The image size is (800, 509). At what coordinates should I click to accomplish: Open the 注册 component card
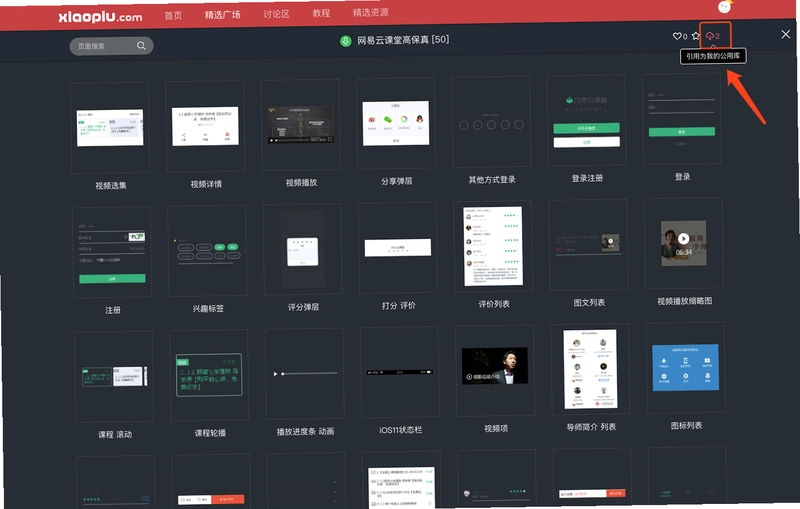pos(112,252)
